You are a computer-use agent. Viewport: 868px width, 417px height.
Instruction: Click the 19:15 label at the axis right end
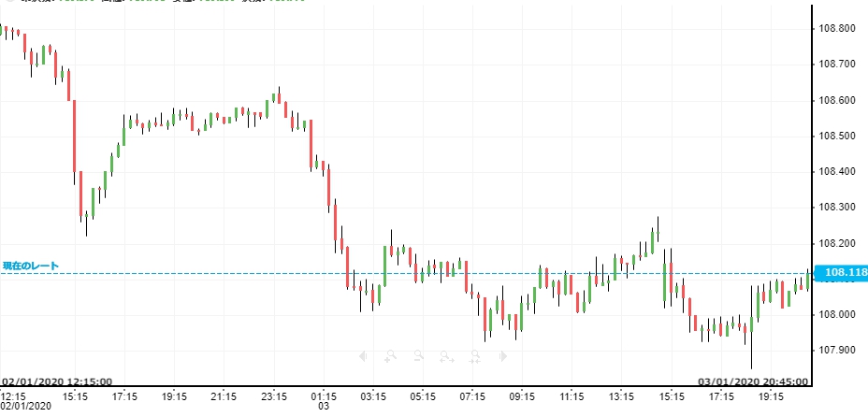(x=772, y=396)
